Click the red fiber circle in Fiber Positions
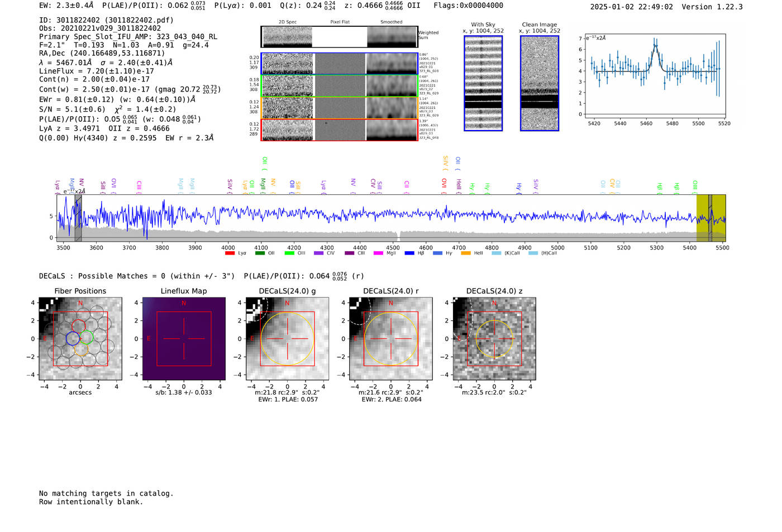Viewport: 782px width, 532px height. point(79,326)
